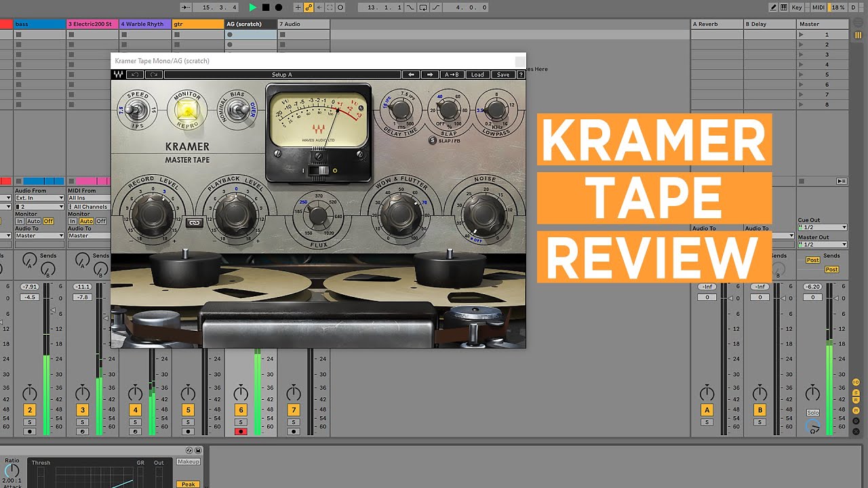Start playback with the green Play button
Screen dimensions: 868x488
pos(253,7)
